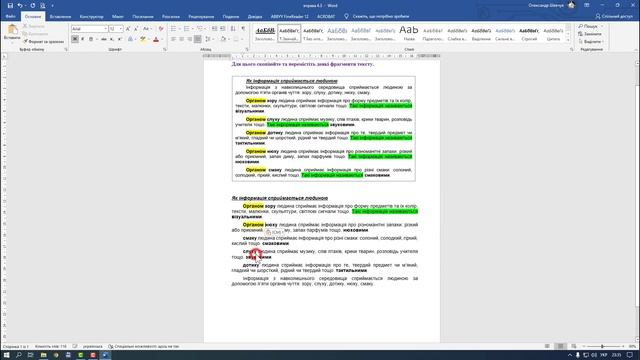Open ribbon display options
Screen dimensions: 640x360
point(587,5)
